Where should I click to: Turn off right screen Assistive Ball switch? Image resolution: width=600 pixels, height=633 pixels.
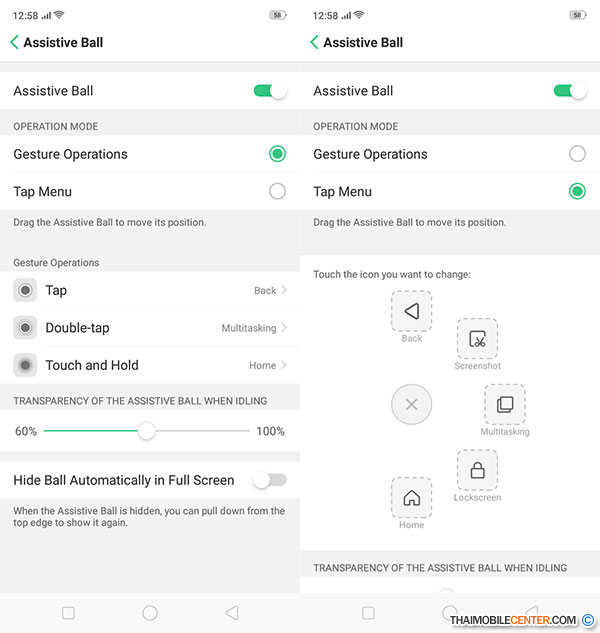coord(570,91)
